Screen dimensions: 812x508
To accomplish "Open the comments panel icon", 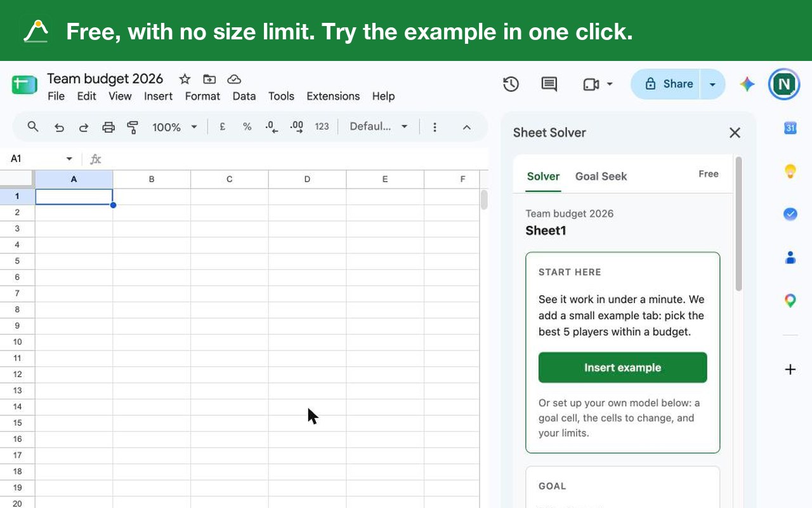I will (x=549, y=84).
